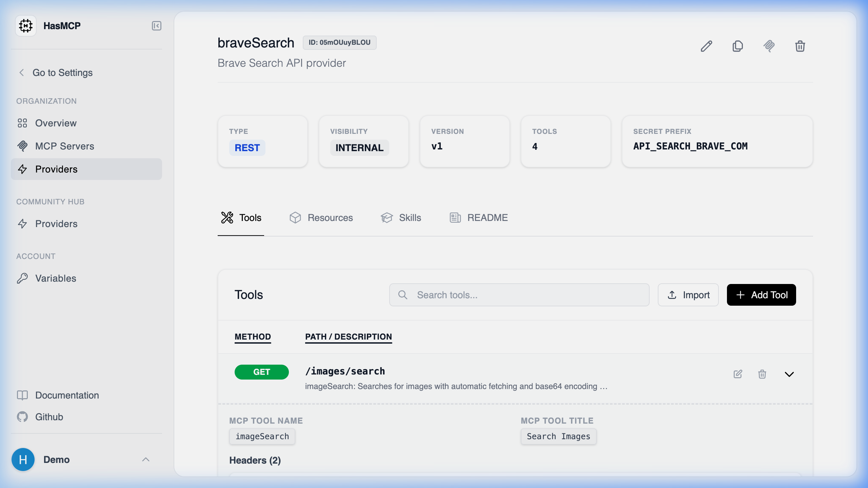Duplicate the provider using the copy icon
The width and height of the screenshot is (868, 488).
737,46
